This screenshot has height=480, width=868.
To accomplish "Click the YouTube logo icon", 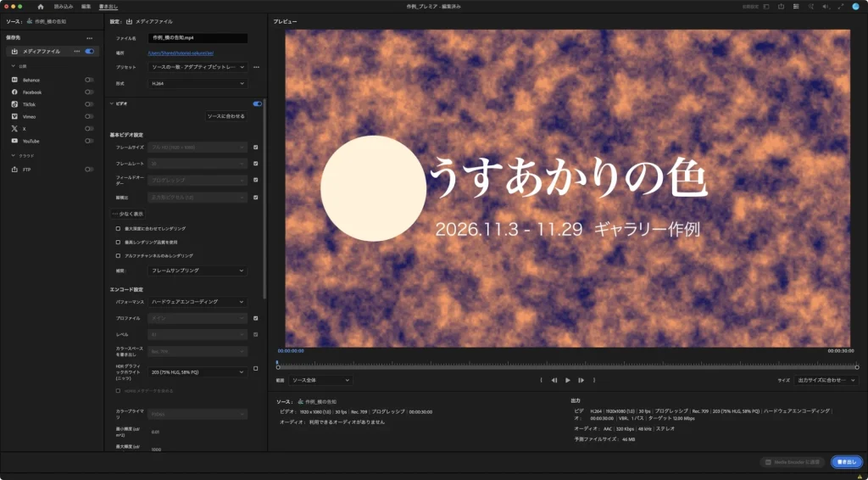I will 14,141.
